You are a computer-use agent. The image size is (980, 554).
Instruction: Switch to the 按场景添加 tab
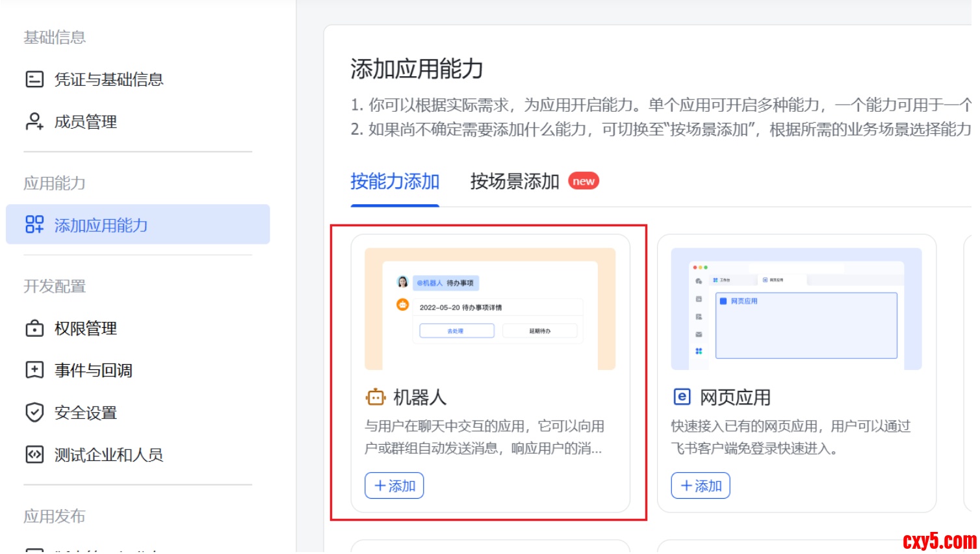(x=515, y=181)
